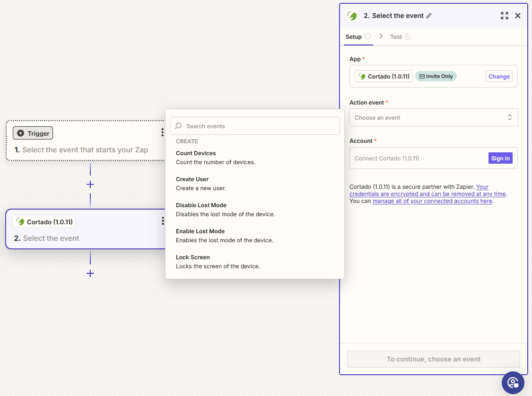Click To continue, choose an event button
The image size is (532, 396).
pyautogui.click(x=434, y=359)
